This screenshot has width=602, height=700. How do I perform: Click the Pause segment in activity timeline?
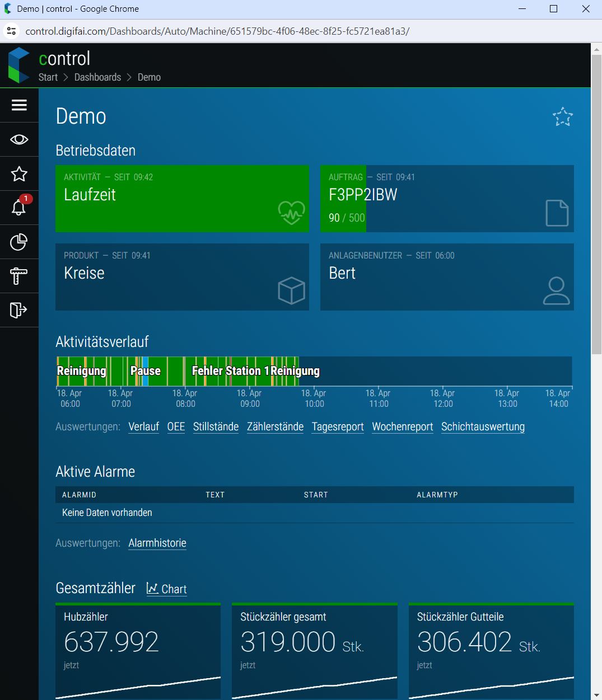(x=144, y=371)
